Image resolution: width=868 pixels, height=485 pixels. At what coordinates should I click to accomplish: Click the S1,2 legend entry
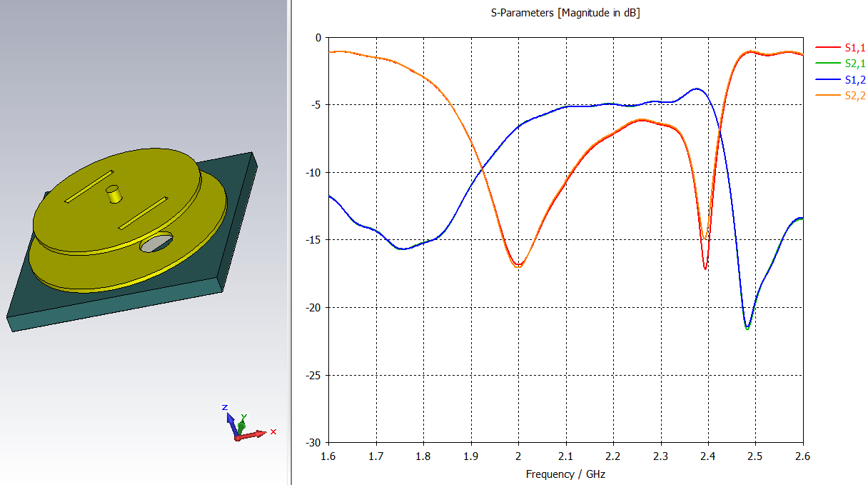point(841,79)
